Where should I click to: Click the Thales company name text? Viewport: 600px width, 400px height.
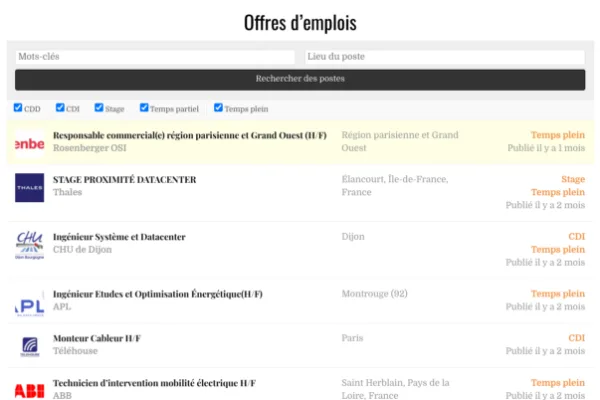67,192
